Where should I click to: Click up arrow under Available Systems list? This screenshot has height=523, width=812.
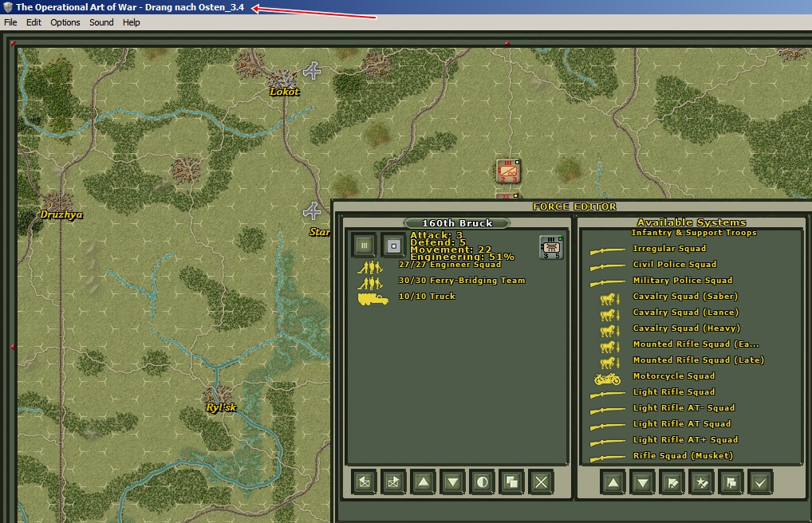(613, 482)
